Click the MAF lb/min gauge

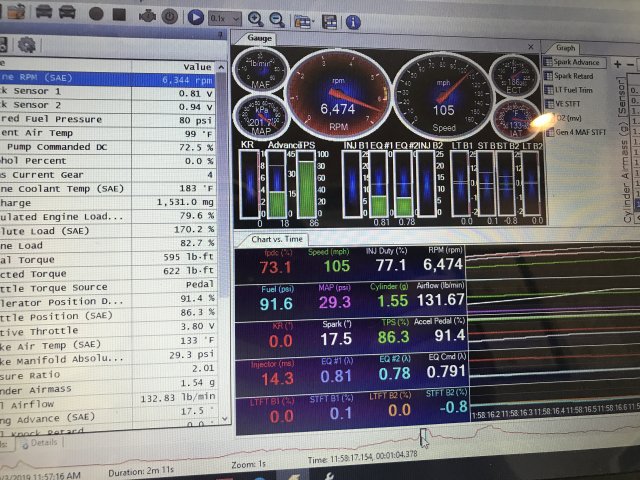click(260, 70)
